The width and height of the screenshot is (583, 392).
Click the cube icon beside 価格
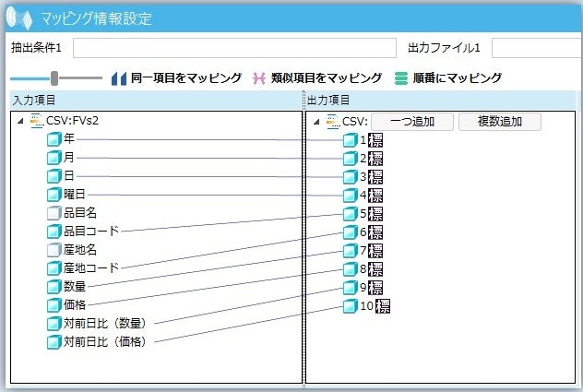[54, 305]
